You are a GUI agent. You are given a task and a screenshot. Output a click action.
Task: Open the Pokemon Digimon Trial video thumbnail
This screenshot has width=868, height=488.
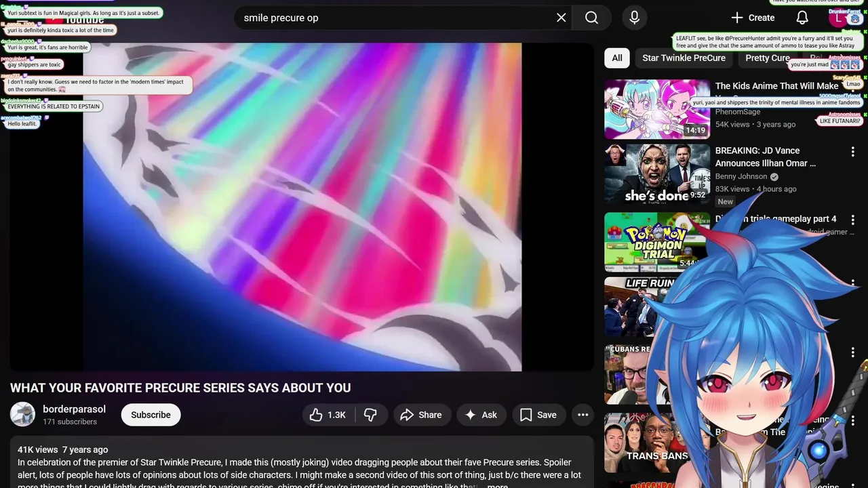657,242
